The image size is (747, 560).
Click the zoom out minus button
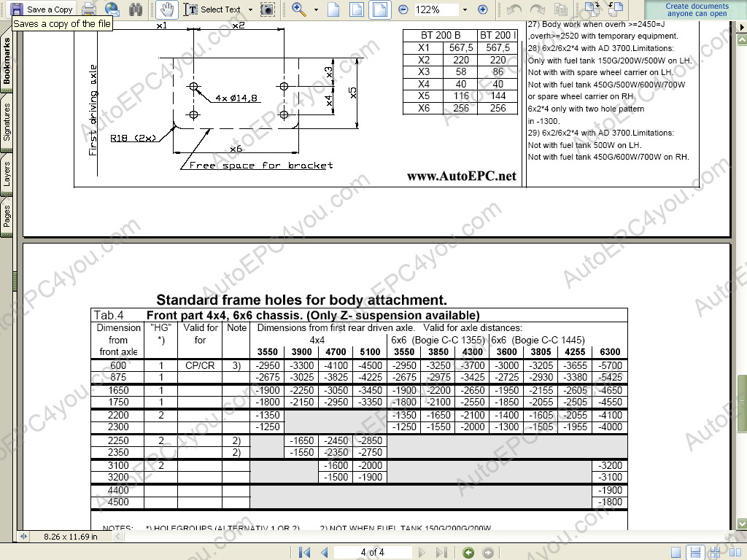point(403,9)
